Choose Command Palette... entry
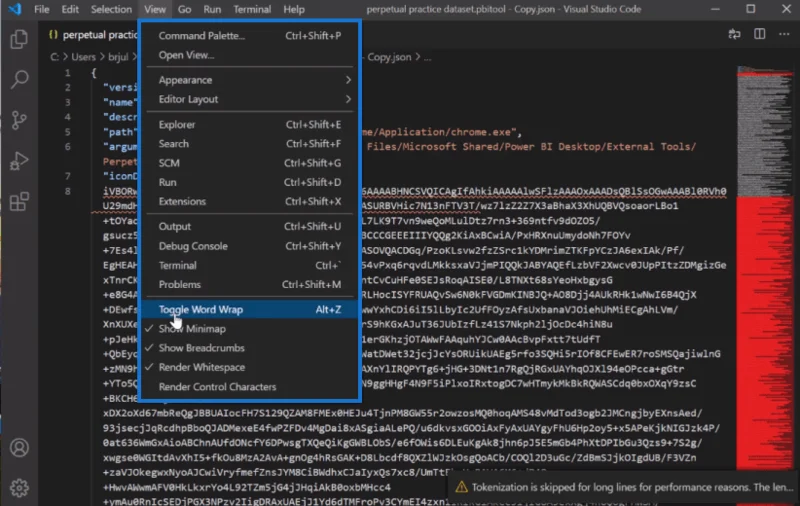The image size is (800, 506). [x=249, y=36]
